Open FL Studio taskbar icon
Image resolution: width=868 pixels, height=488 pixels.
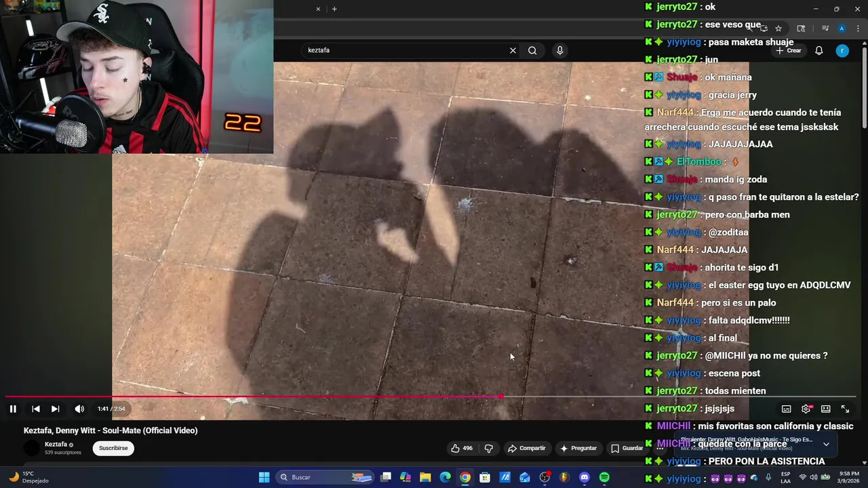point(564,477)
